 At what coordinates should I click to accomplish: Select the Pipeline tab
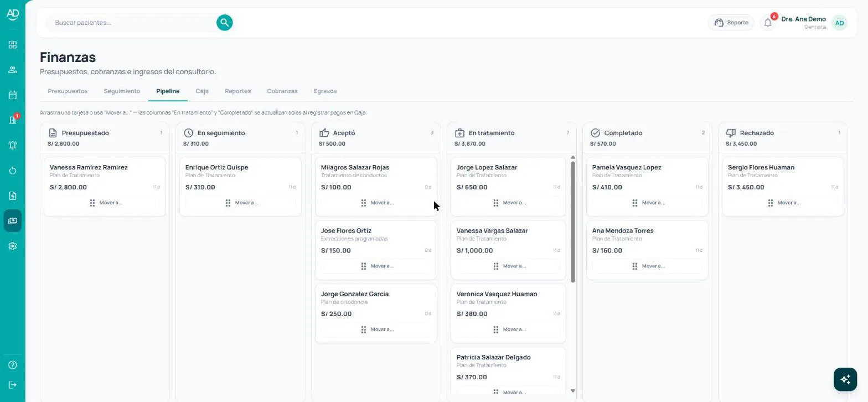168,91
